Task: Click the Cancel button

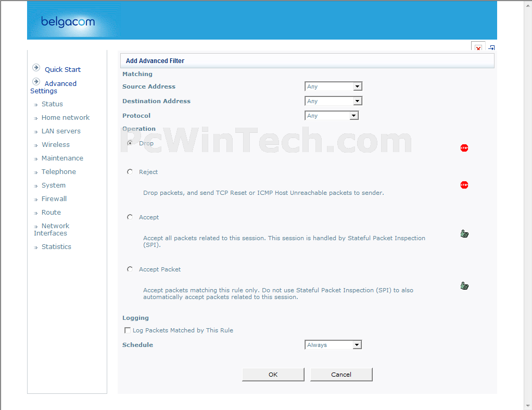Action: [341, 375]
